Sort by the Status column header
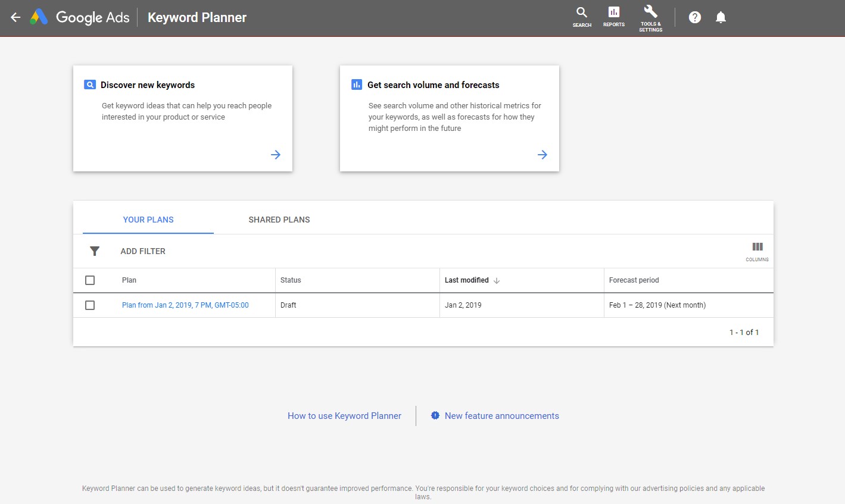This screenshot has width=845, height=504. [291, 280]
